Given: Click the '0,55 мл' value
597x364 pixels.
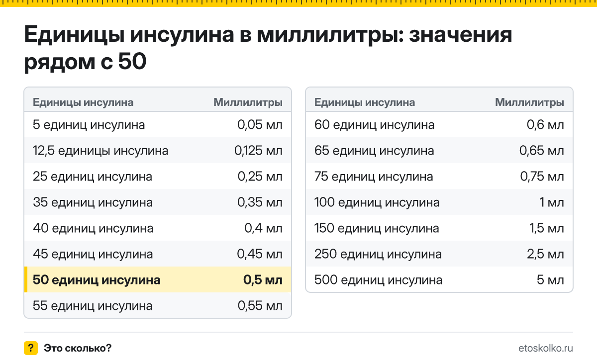Looking at the screenshot, I should 260,306.
